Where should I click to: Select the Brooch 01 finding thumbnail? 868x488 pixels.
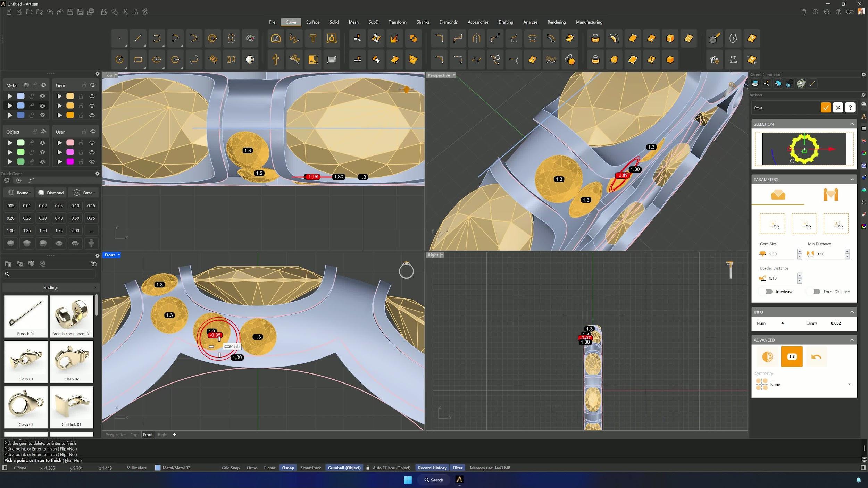coord(26,316)
